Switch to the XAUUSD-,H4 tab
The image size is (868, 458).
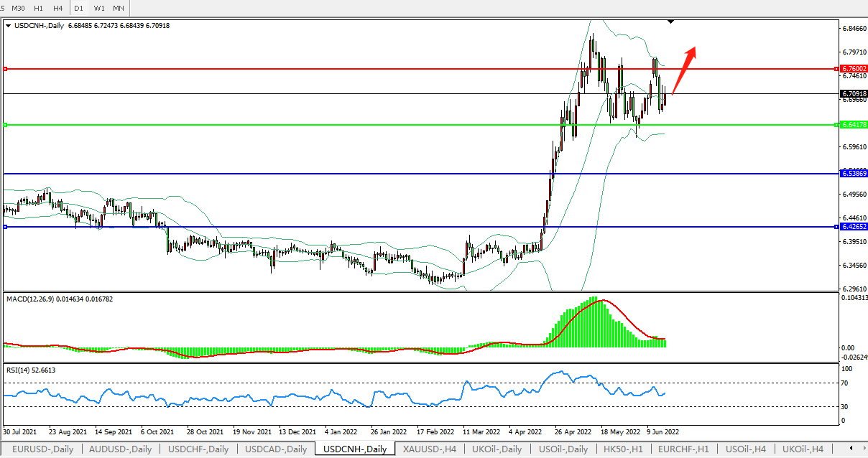coord(430,449)
